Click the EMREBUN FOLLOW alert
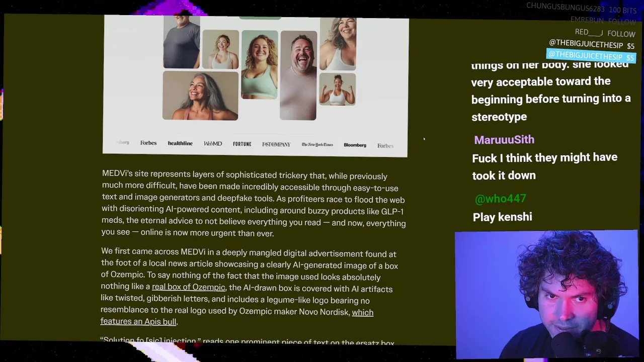The height and width of the screenshot is (362, 644). 603,21
